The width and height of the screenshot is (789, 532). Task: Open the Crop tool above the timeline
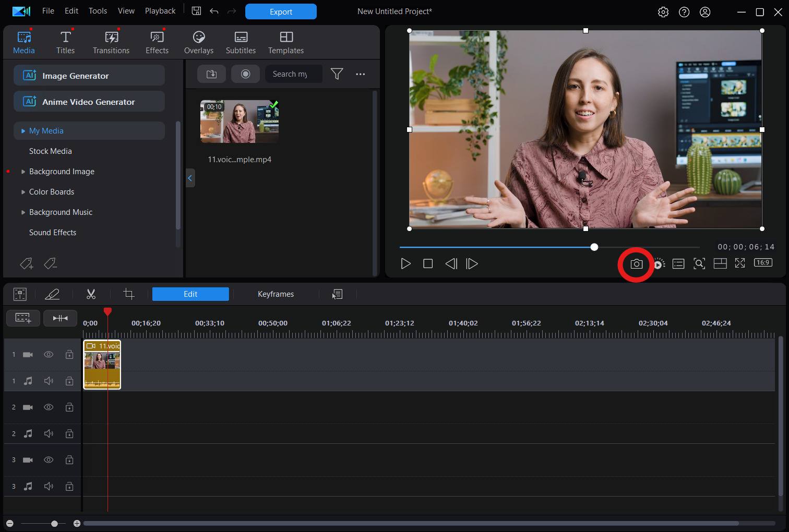point(129,294)
